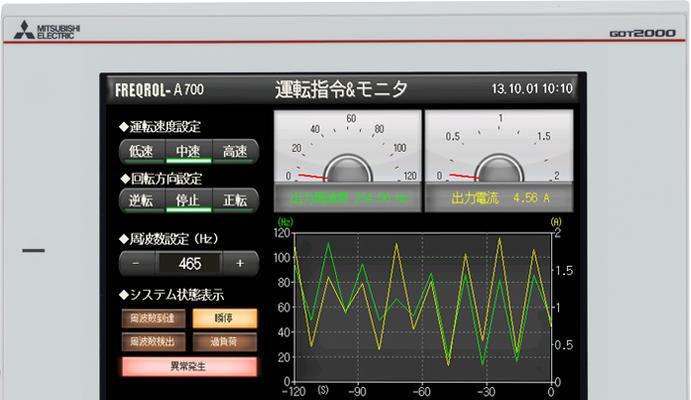Select the 低速 low speed button

142,152
